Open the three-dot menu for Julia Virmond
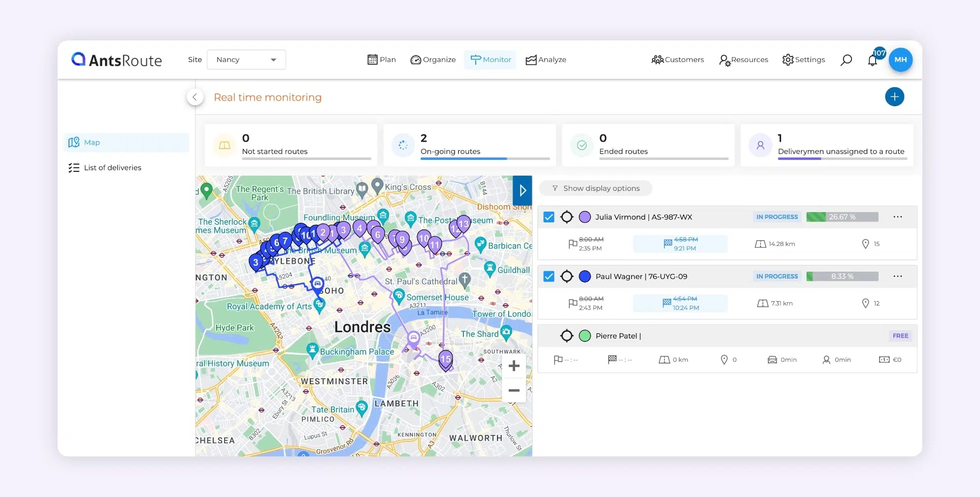Screen dimensions: 980x497 (898, 217)
